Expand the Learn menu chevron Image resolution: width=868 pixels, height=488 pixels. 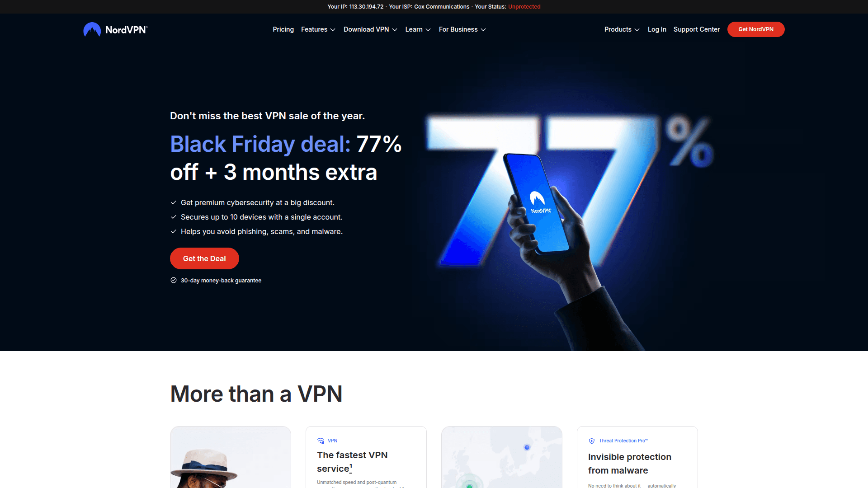pyautogui.click(x=428, y=29)
